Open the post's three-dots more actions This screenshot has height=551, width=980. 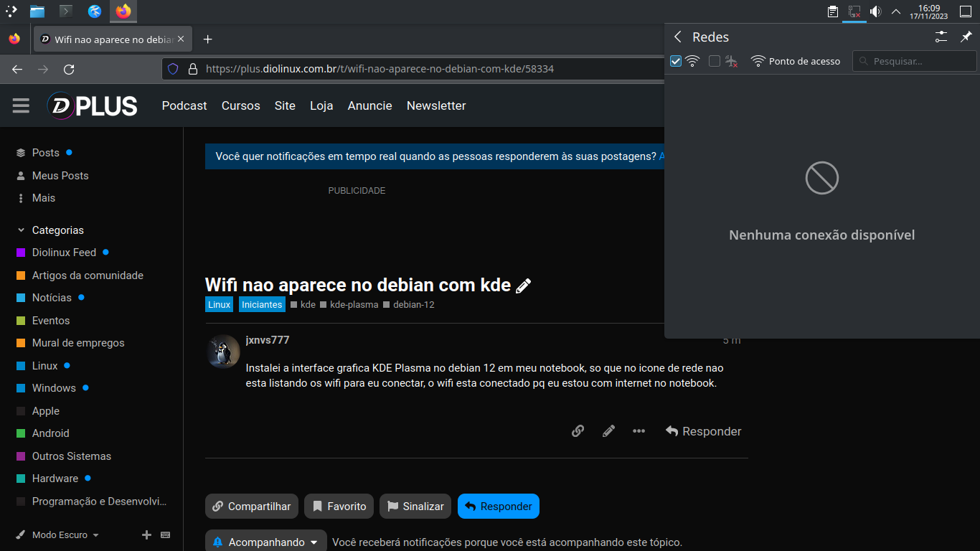click(639, 431)
